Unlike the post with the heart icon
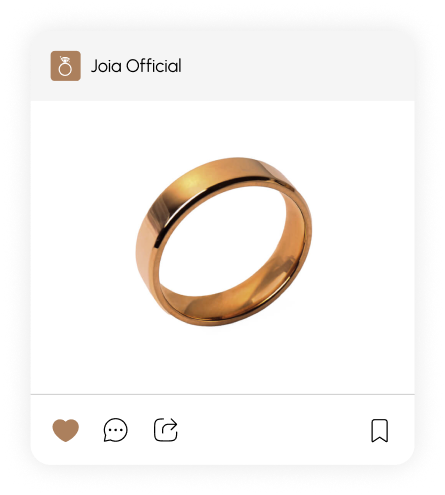 (x=66, y=430)
